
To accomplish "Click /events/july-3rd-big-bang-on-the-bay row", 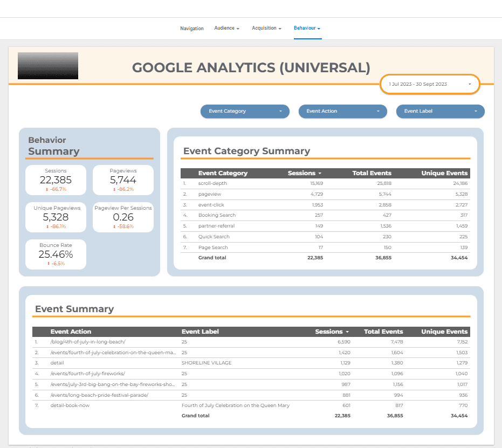I will point(251,384).
